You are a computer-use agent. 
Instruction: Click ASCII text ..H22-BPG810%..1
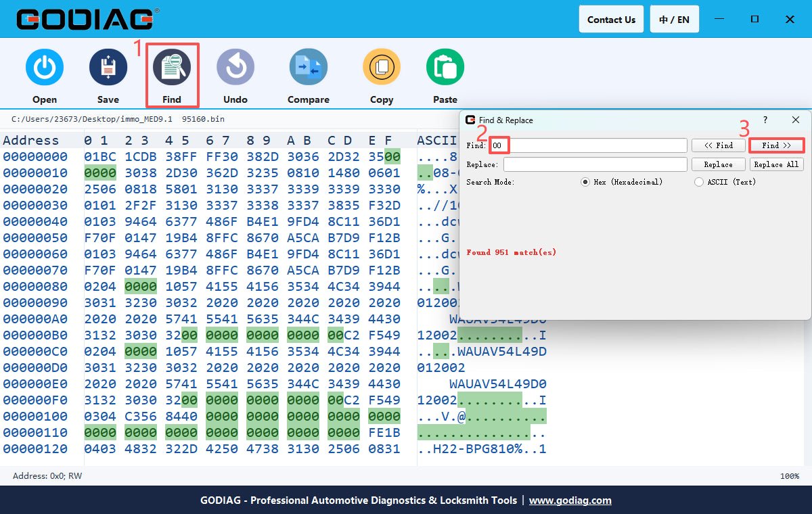pyautogui.click(x=482, y=449)
